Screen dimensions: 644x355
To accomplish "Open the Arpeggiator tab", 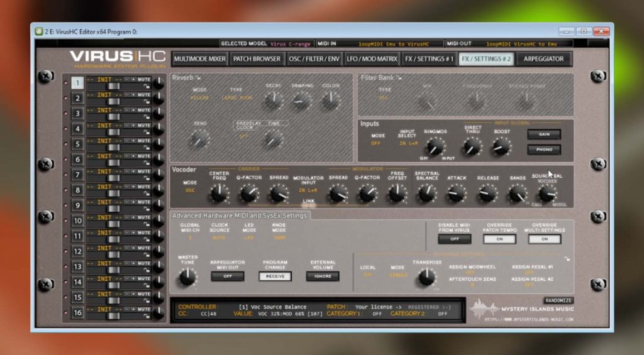I will coord(543,58).
